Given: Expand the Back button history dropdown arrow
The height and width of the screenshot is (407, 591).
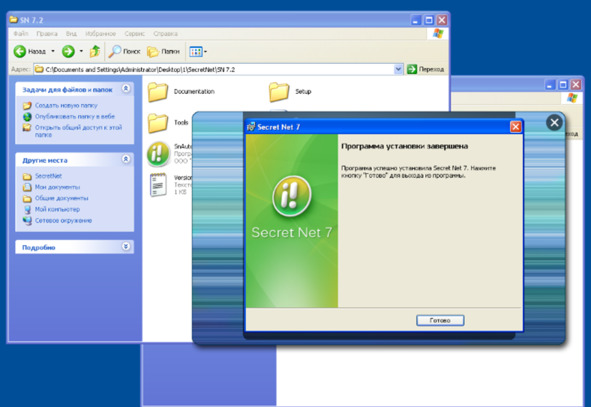Looking at the screenshot, I should pyautogui.click(x=53, y=51).
